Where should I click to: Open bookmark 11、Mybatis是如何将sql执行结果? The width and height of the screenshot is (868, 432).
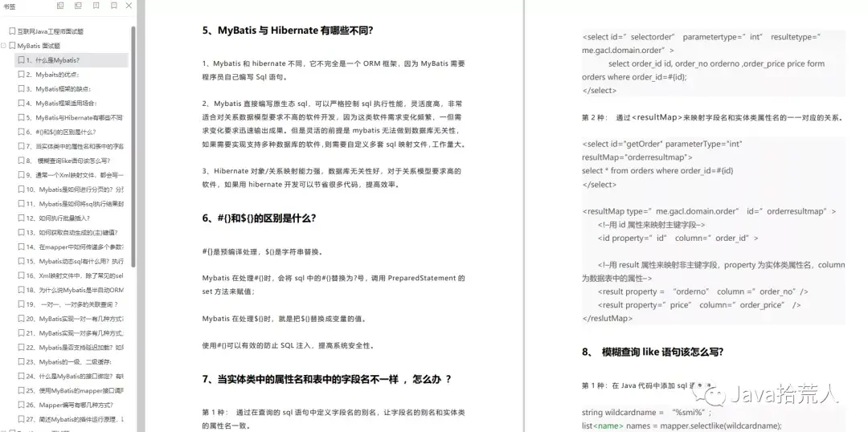[75, 204]
